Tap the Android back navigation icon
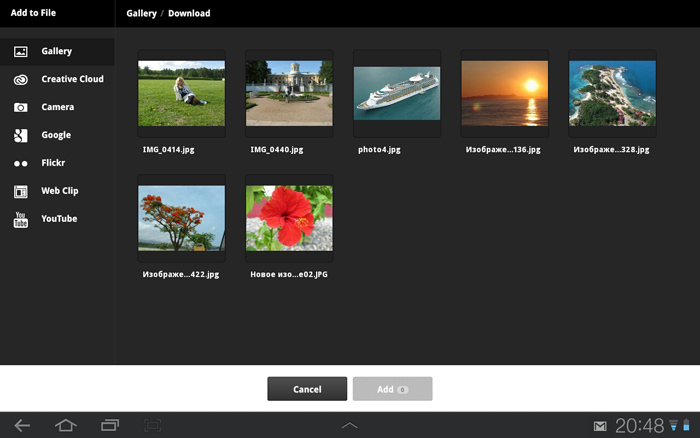The height and width of the screenshot is (438, 700). [22, 425]
